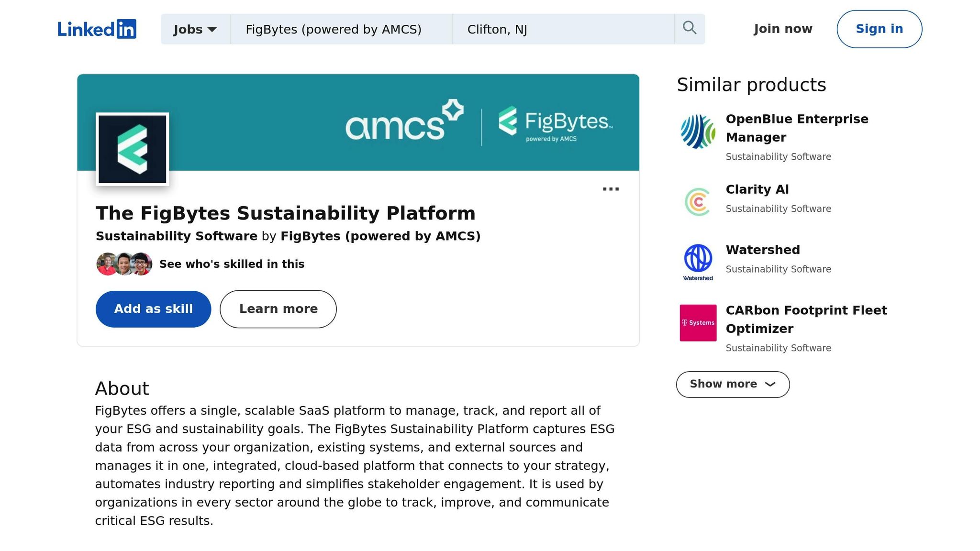Image resolution: width=980 pixels, height=551 pixels.
Task: Click the T-Systems magenta logo
Action: coord(698,323)
